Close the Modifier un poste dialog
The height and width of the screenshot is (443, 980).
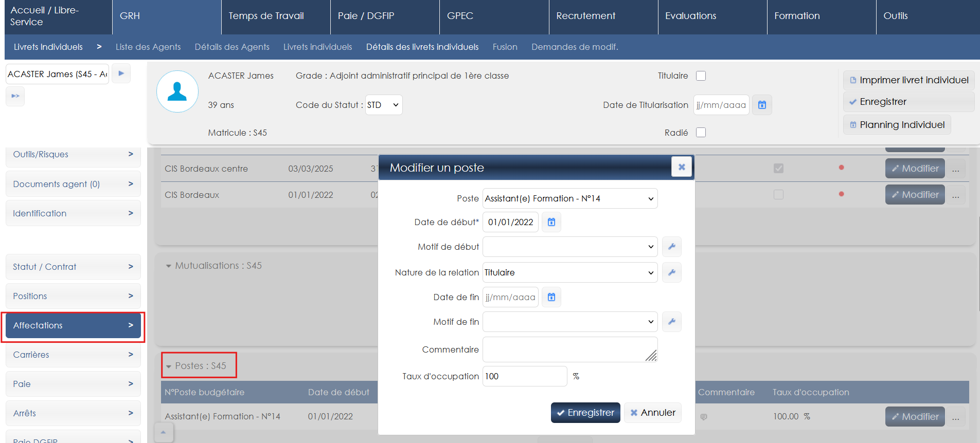[x=681, y=167]
